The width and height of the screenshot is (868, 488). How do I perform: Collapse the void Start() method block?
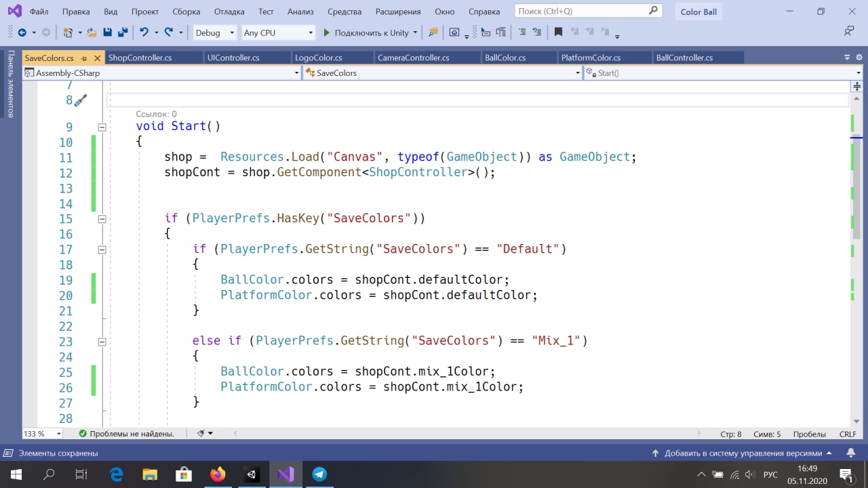[102, 127]
